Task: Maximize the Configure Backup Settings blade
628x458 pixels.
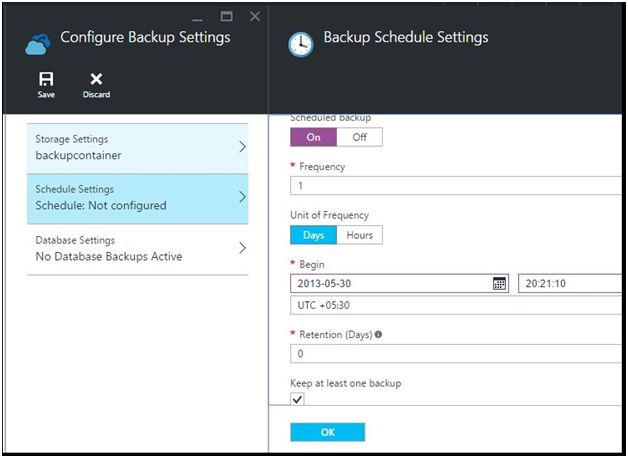Action: click(x=226, y=16)
